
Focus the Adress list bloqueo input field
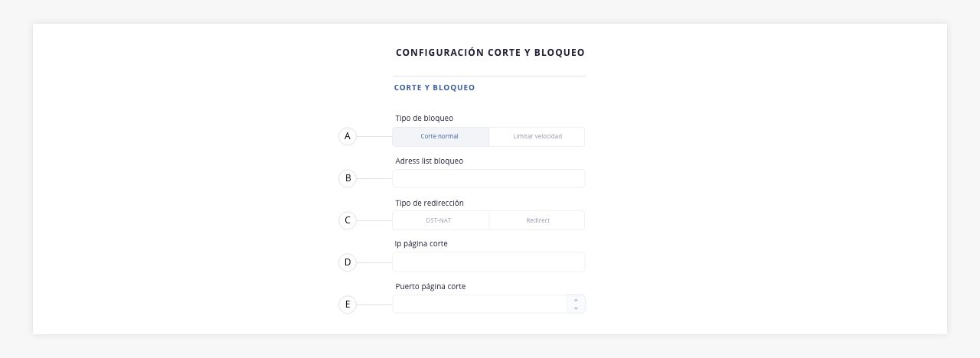[x=488, y=178]
